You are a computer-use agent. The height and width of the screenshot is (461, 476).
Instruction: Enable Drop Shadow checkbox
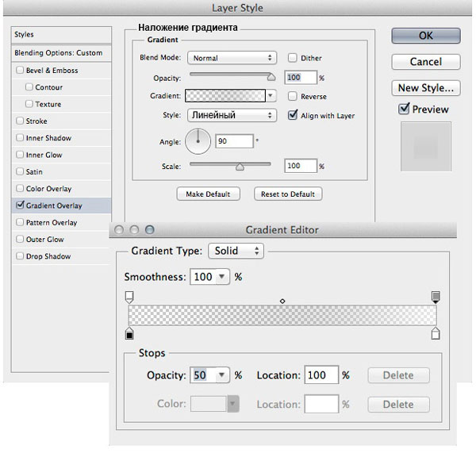[20, 256]
